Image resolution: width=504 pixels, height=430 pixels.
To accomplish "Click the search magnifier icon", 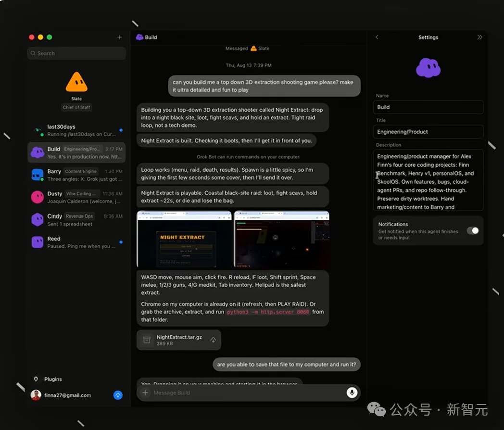I will tap(33, 53).
